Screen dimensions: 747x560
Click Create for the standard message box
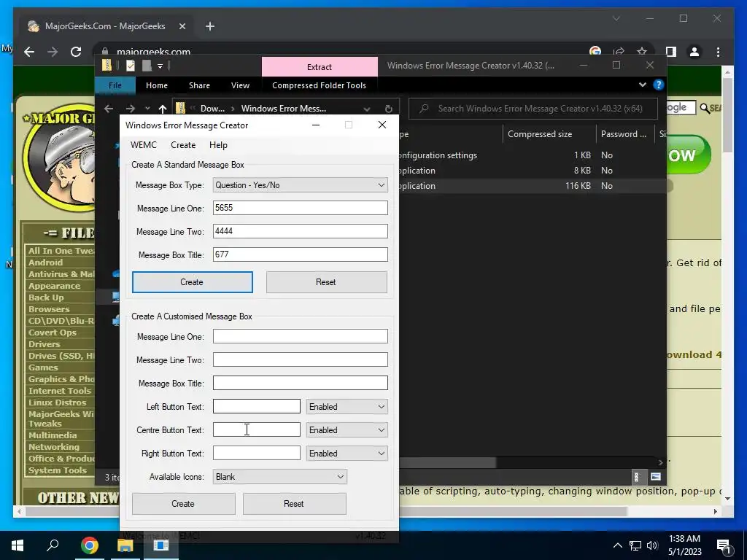point(193,282)
